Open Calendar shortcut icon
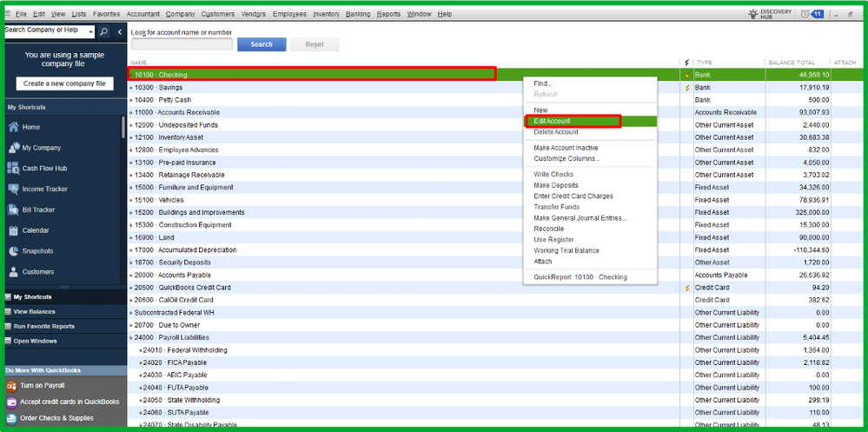 [x=13, y=230]
